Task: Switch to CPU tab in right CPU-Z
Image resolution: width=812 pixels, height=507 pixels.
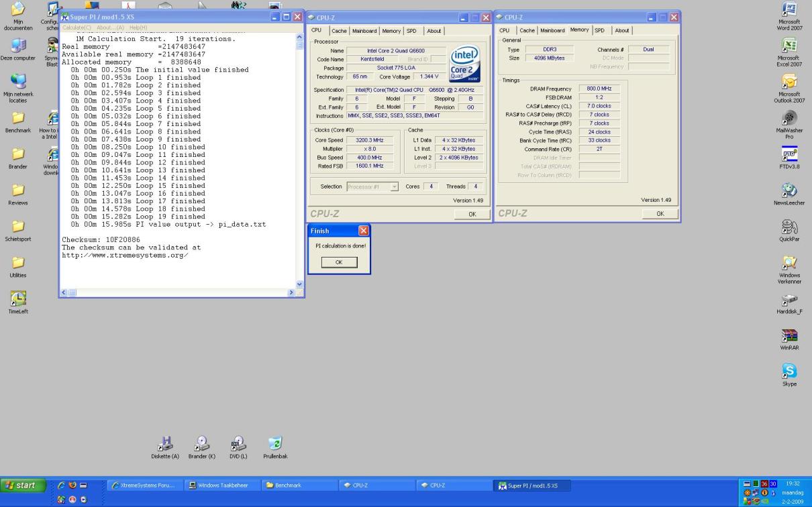Action: click(x=504, y=31)
